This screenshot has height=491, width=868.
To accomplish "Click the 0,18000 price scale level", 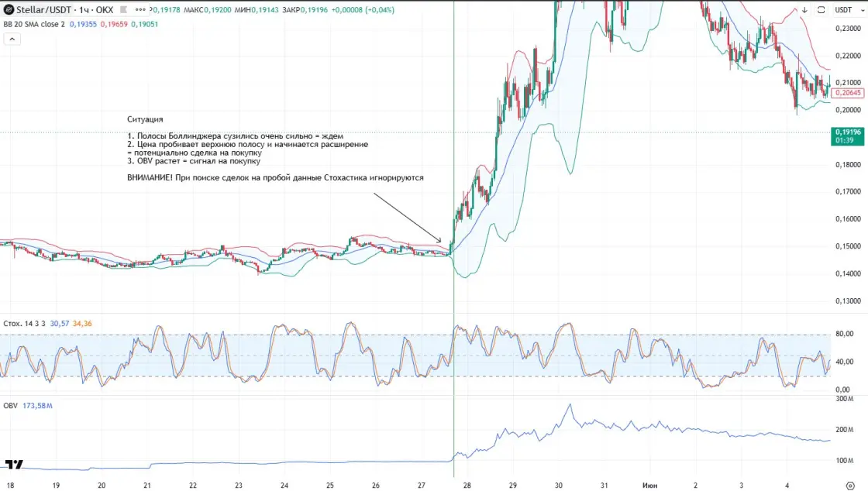I will (848, 165).
